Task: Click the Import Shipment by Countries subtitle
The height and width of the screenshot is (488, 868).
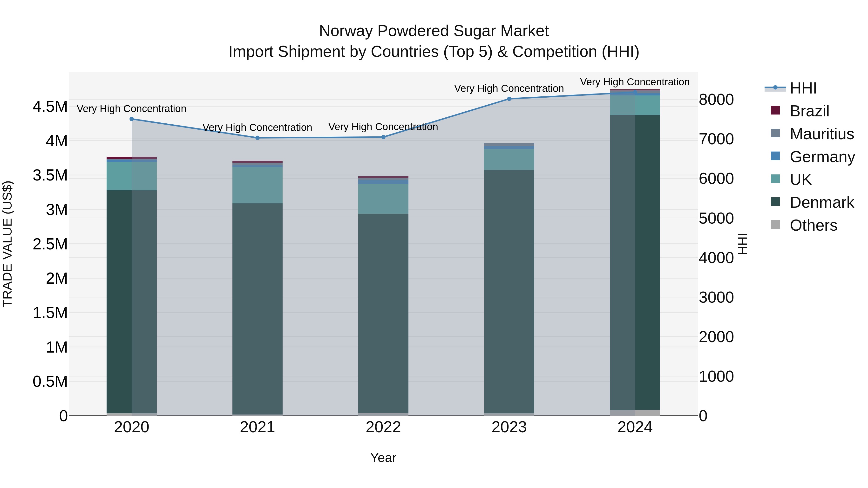Action: [434, 52]
